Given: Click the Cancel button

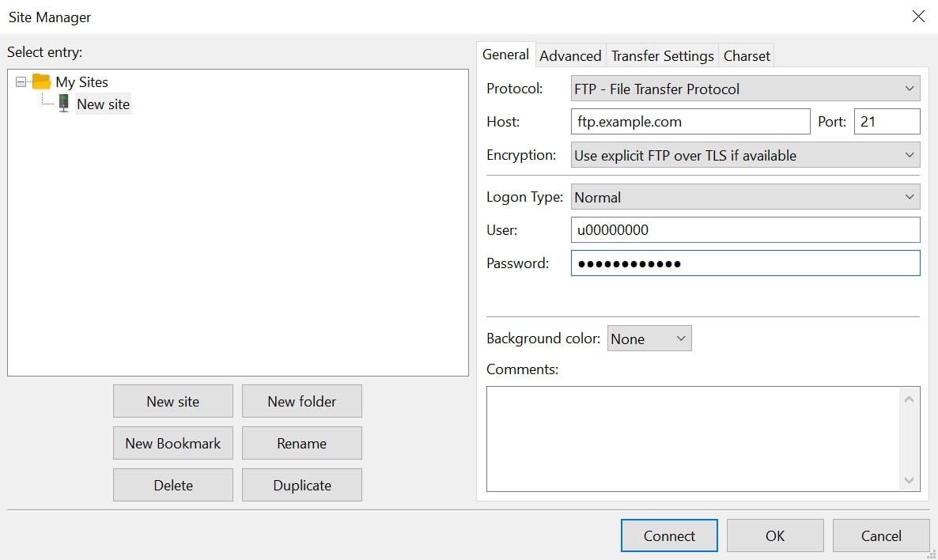Looking at the screenshot, I should 880,535.
